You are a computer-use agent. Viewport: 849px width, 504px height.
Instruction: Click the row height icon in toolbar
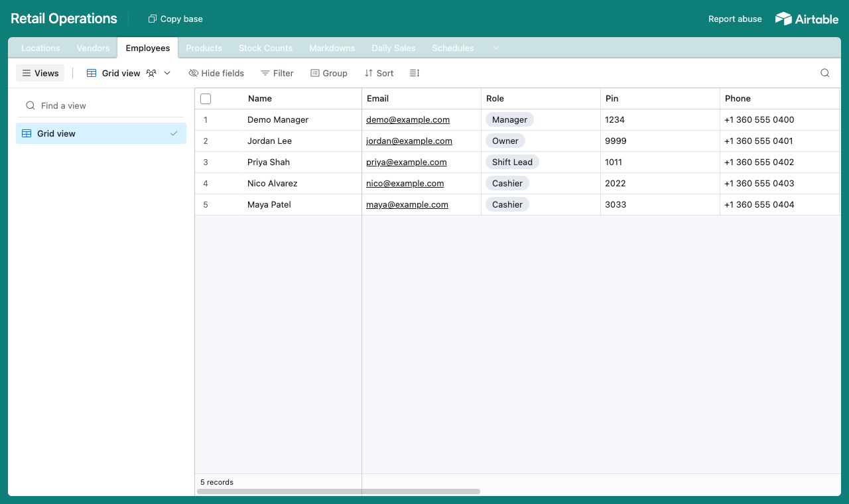pos(415,73)
